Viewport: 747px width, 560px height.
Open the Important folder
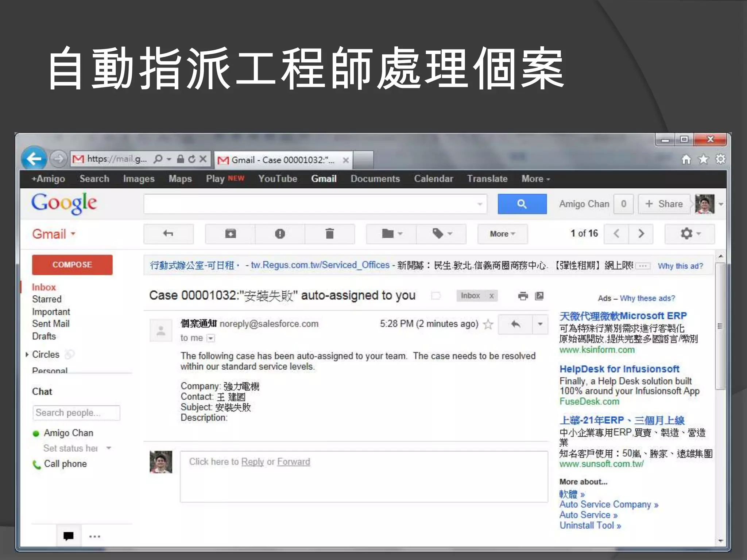(x=51, y=312)
